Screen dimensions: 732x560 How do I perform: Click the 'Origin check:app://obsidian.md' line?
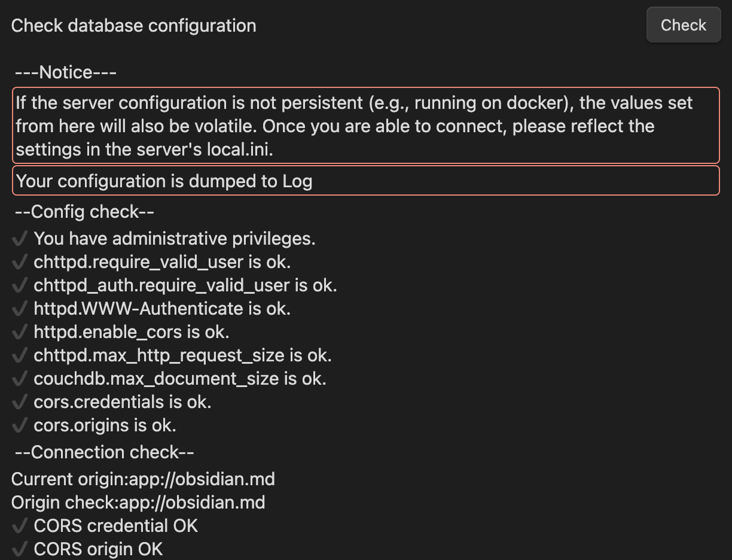138,503
